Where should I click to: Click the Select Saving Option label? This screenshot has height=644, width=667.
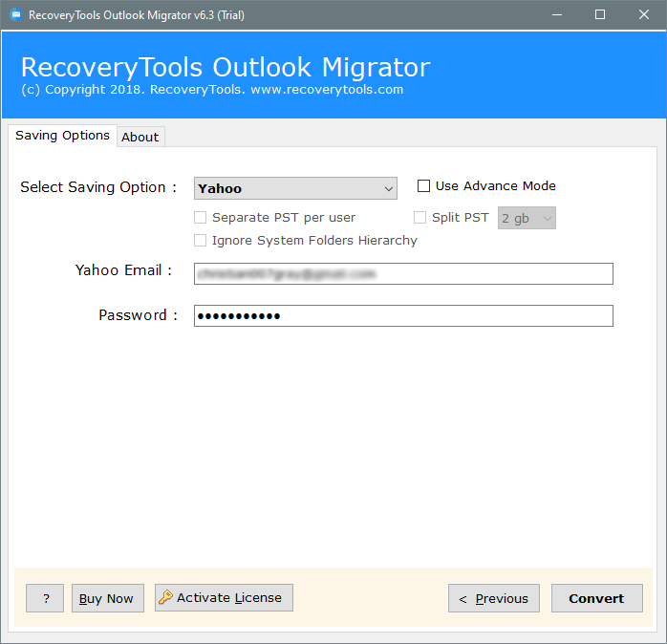click(x=98, y=187)
